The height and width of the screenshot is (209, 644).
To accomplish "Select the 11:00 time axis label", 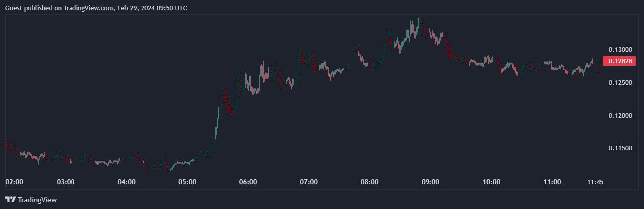I will (x=552, y=182).
